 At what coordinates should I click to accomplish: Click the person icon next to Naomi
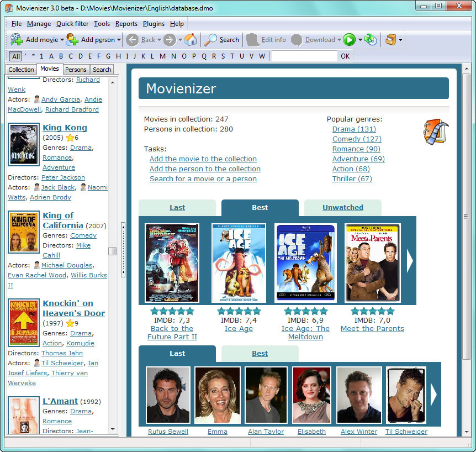pos(83,187)
